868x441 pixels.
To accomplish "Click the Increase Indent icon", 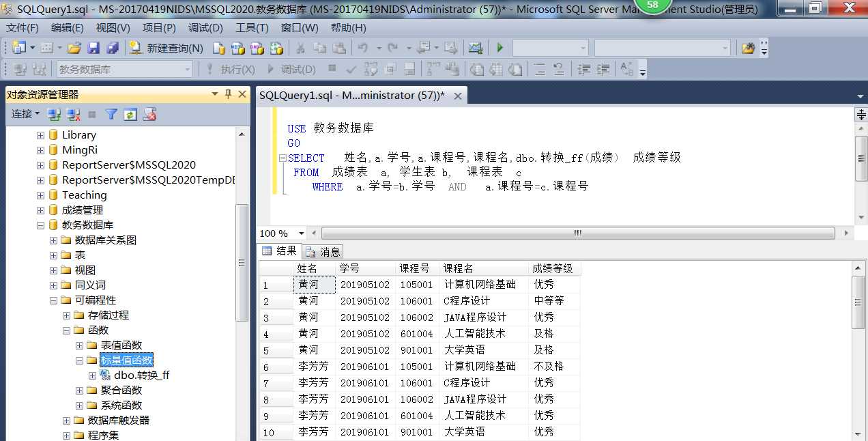I will pyautogui.click(x=603, y=69).
